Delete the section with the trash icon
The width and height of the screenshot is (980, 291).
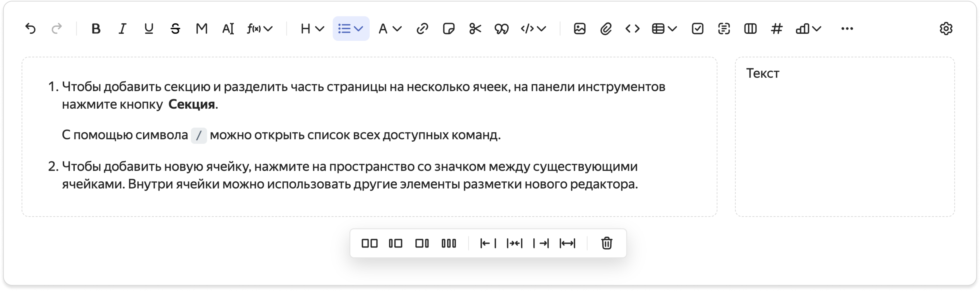coord(606,243)
